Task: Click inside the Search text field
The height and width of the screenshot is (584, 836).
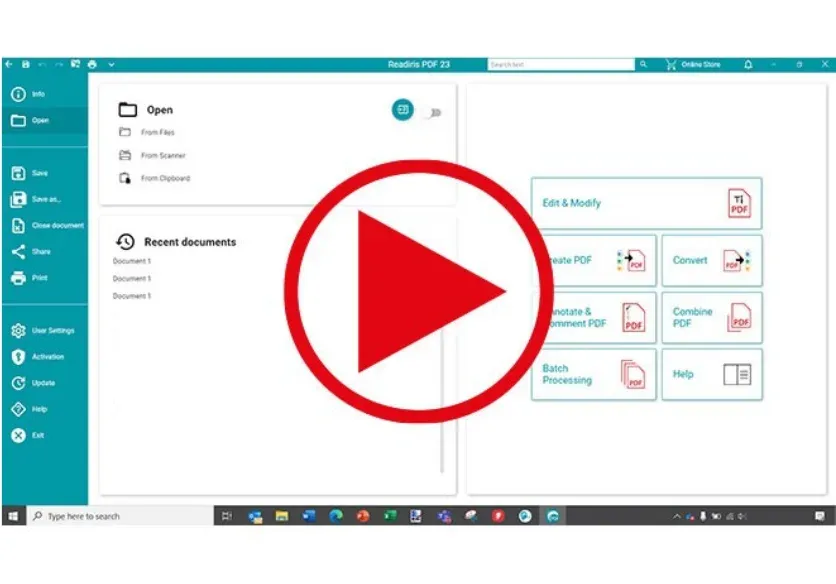Action: 561,65
